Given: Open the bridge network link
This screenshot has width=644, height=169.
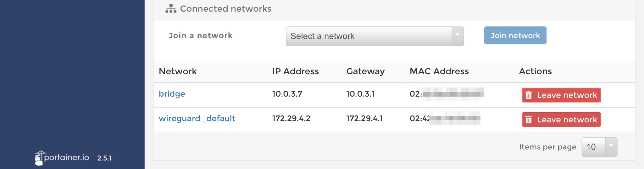Looking at the screenshot, I should click(172, 94).
